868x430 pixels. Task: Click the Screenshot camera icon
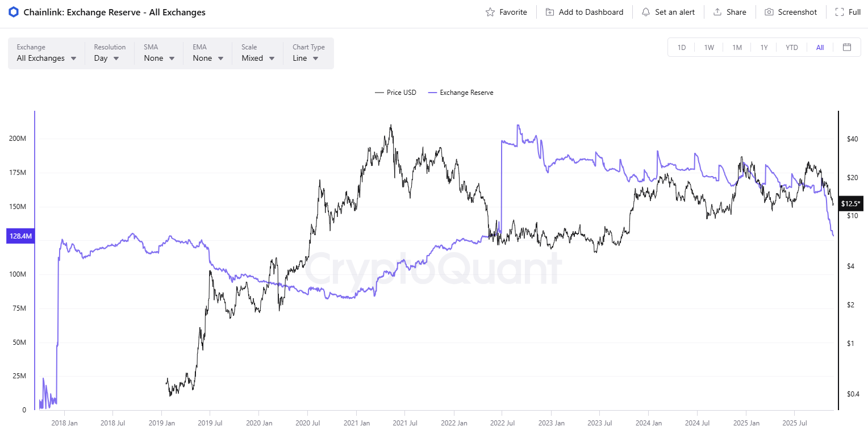(769, 11)
